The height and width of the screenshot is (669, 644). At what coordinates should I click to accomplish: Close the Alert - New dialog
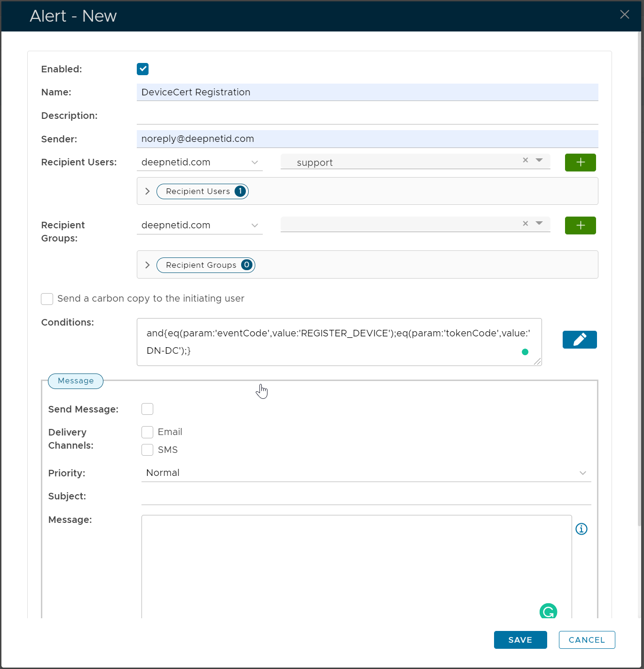pos(624,15)
